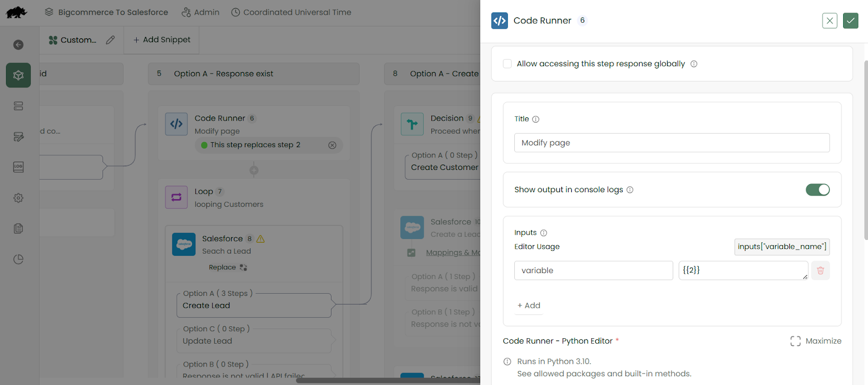Screen dimensions: 868x385
Task: Click the Title input field
Action: coord(672,143)
